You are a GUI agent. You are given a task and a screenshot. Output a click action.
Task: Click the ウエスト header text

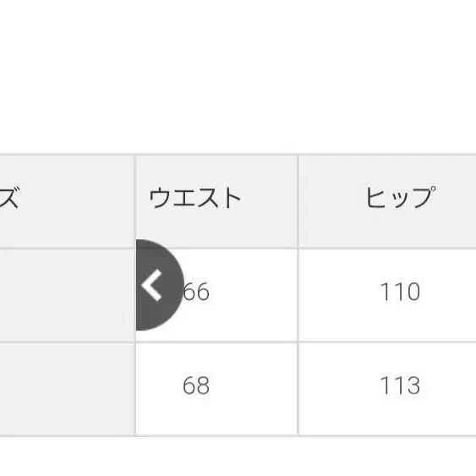[195, 198]
